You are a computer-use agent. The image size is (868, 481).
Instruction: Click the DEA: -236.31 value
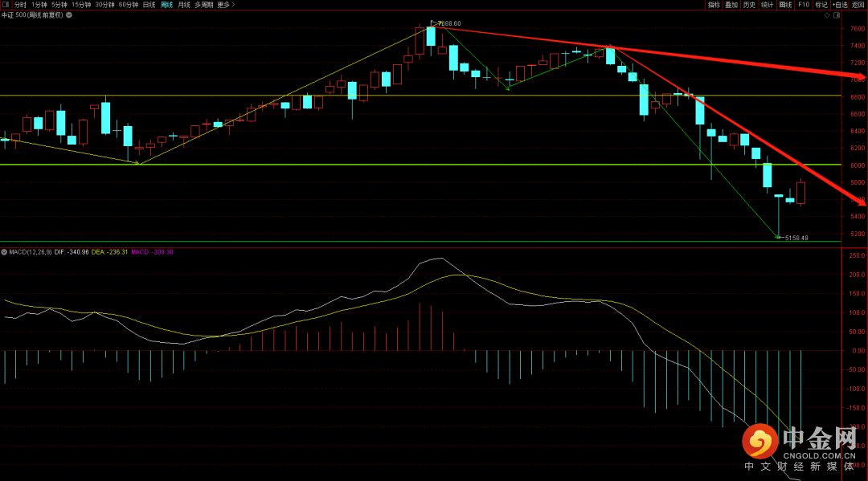click(x=109, y=252)
